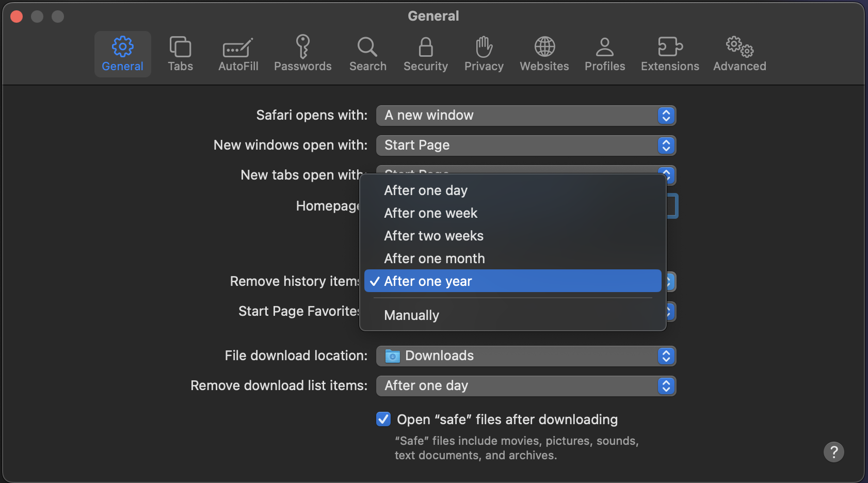This screenshot has width=868, height=483.
Task: Open the AutoFill settings pane
Action: (x=238, y=54)
